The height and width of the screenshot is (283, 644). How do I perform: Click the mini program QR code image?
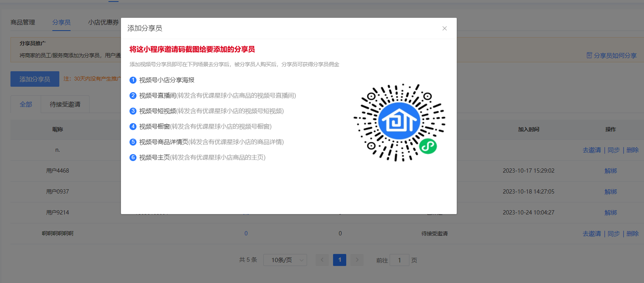click(x=399, y=122)
